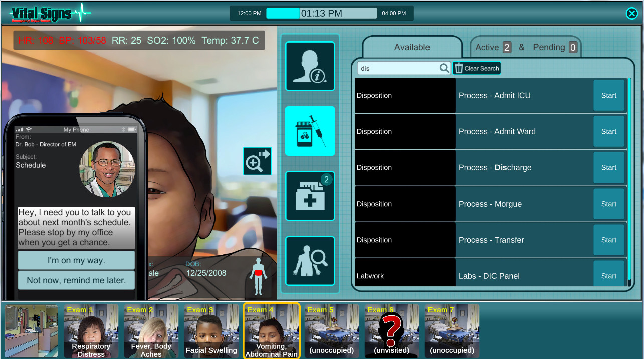Click the shift time progress bar
The width and height of the screenshot is (644, 359).
(x=321, y=13)
